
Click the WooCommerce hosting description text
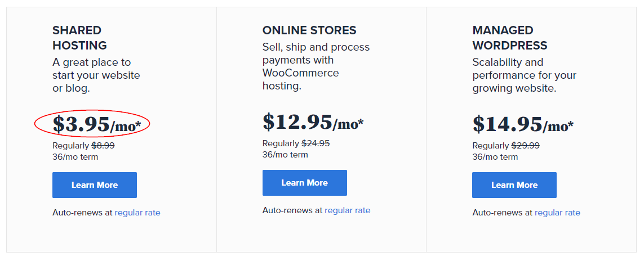316,66
